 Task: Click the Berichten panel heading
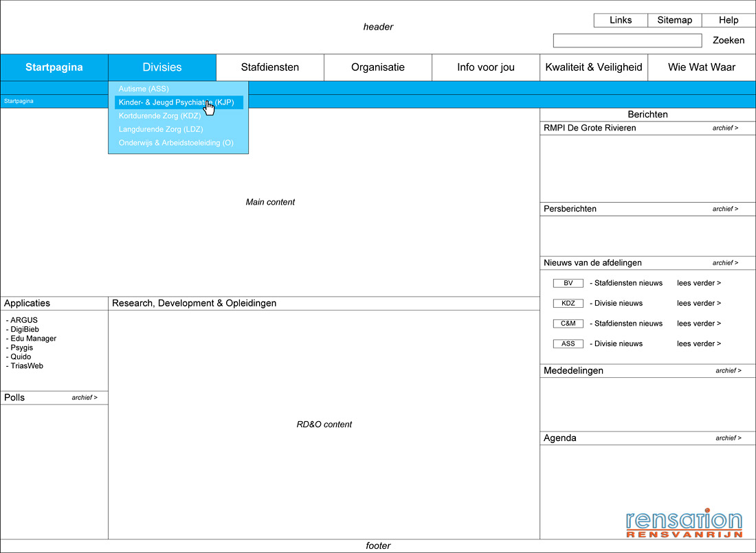(647, 115)
